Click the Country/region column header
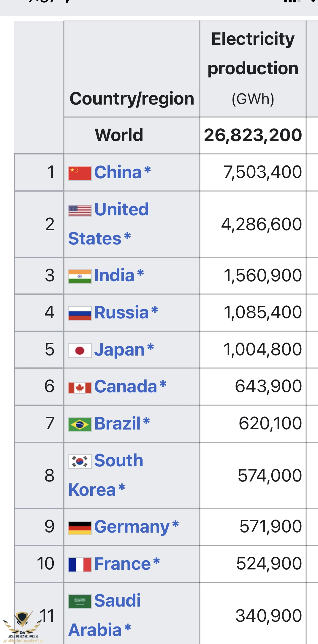The width and height of the screenshot is (318, 644). pos(132,99)
